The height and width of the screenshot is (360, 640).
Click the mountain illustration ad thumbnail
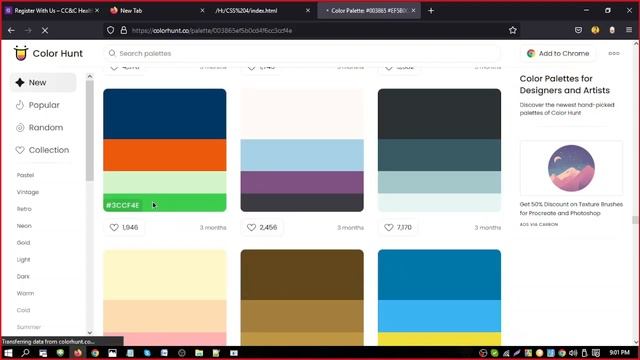(571, 168)
